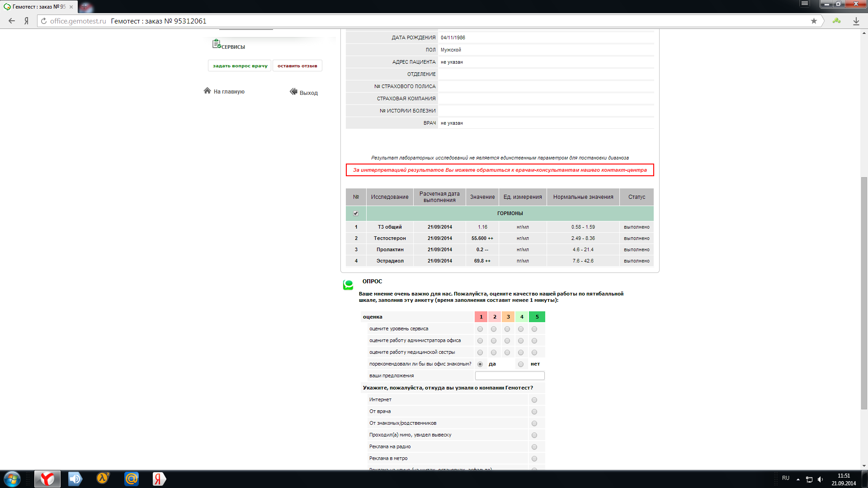Launch Half-Life lambda taskbar icon
Image resolution: width=868 pixels, height=488 pixels.
click(x=103, y=479)
